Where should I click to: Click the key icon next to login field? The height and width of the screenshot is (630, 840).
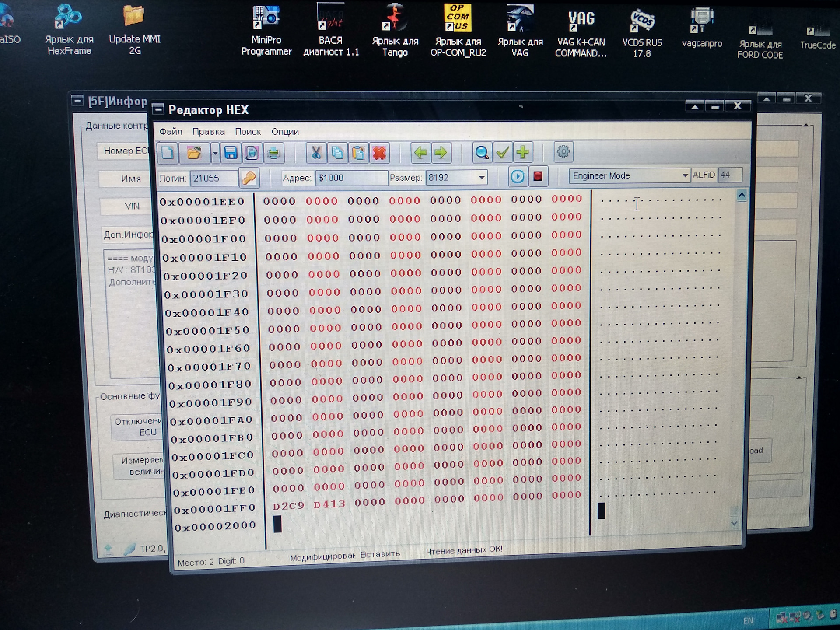tap(249, 178)
